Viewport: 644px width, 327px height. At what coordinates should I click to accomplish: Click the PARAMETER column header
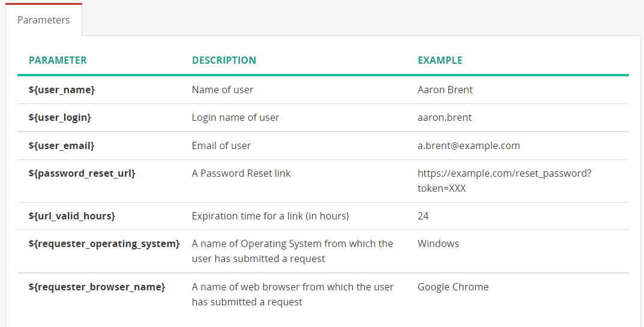58,60
